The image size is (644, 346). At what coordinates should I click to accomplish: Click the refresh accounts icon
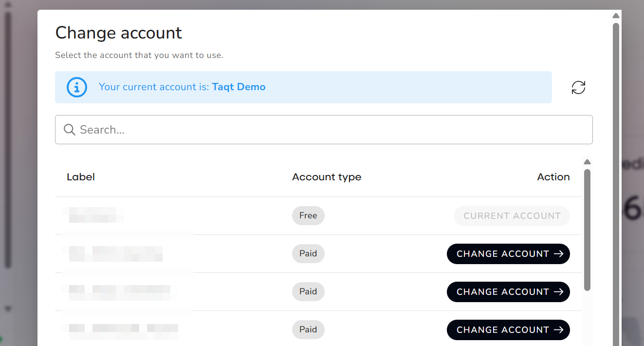pyautogui.click(x=578, y=88)
